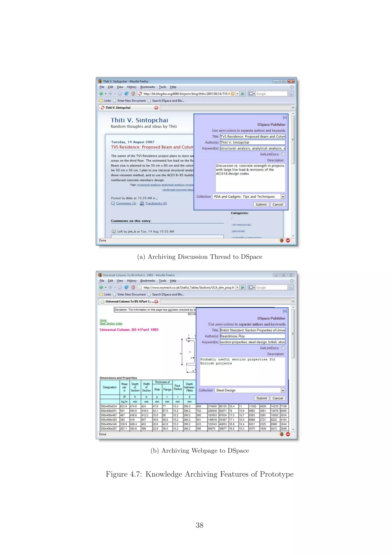Click Firefox extension icon in upper status bar

click(x=282, y=240)
